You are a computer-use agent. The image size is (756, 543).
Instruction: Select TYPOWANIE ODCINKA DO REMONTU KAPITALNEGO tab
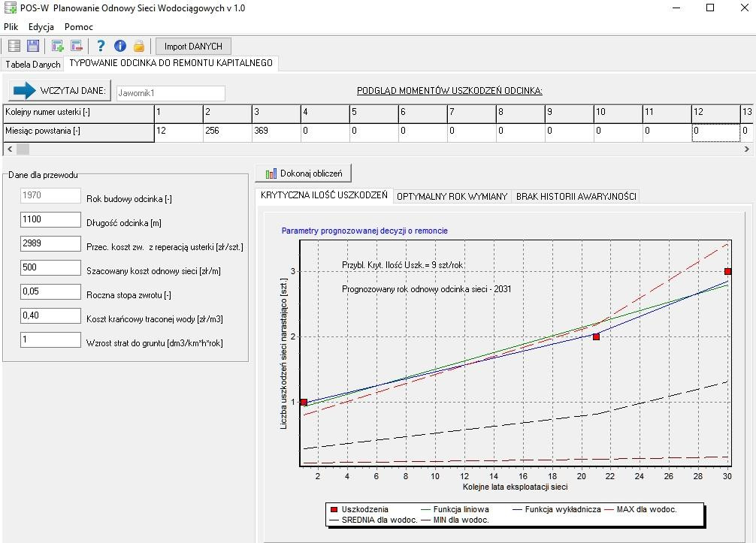click(x=171, y=63)
